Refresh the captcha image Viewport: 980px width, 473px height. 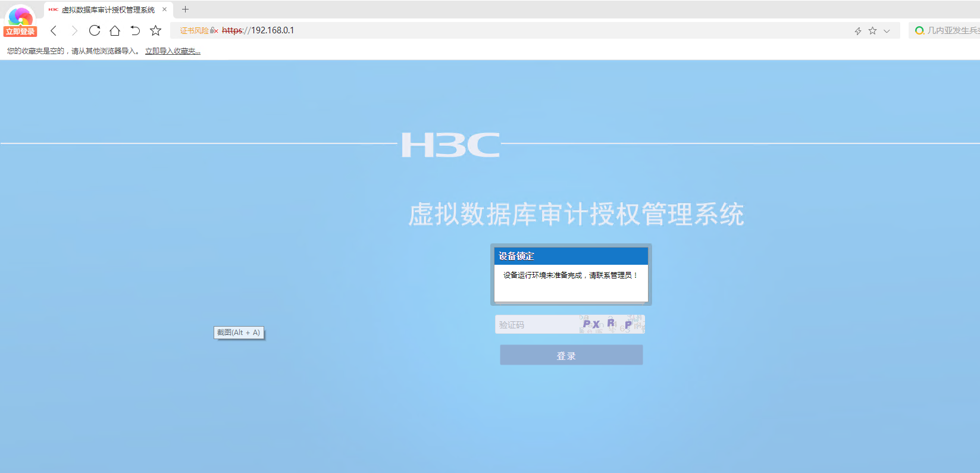(612, 324)
